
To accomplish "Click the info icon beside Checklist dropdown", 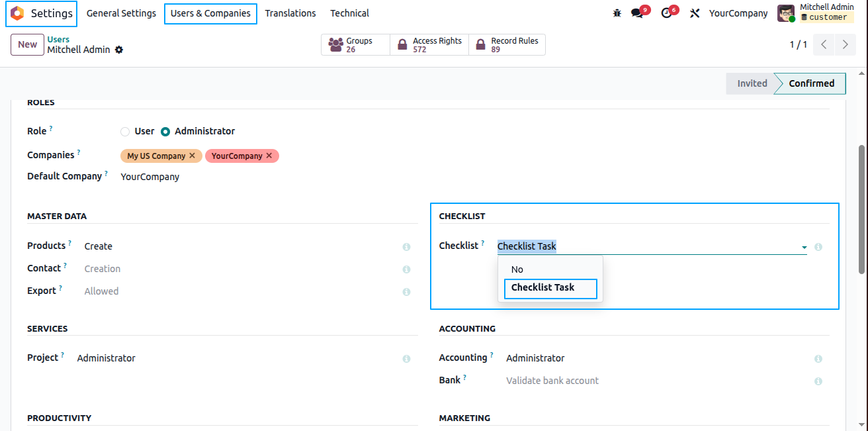I will pyautogui.click(x=818, y=247).
